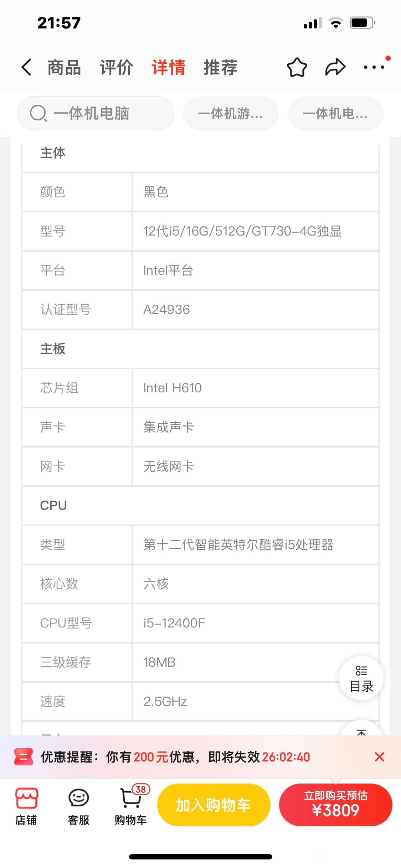Tap the search magnifier icon

[38, 114]
